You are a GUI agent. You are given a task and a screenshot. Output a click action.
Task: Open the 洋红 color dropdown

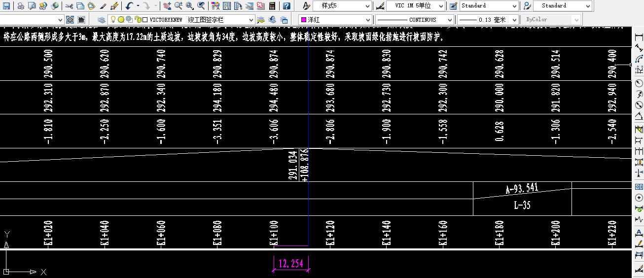335,20
